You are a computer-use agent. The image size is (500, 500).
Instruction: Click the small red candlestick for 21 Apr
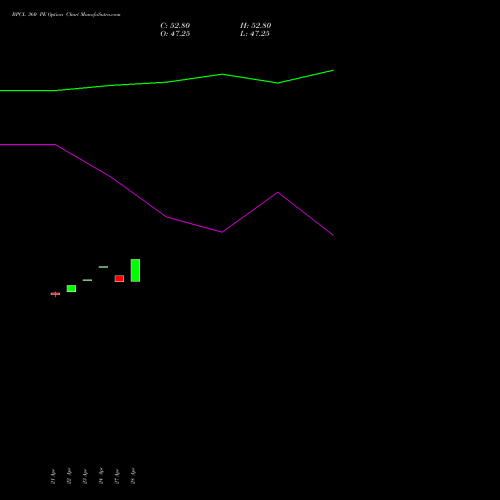(x=55, y=294)
